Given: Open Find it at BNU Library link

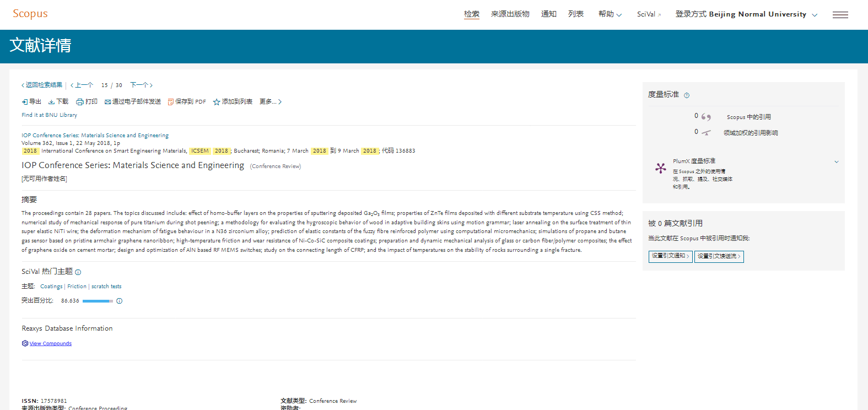Looking at the screenshot, I should pyautogui.click(x=49, y=115).
